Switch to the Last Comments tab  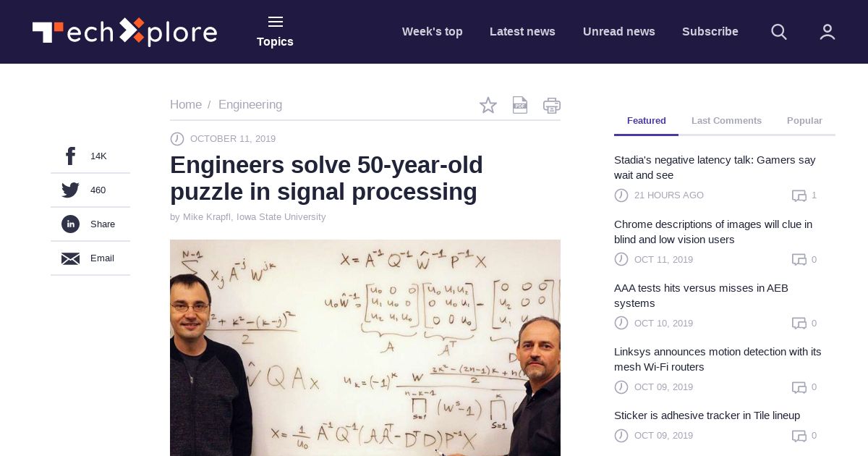click(x=726, y=121)
